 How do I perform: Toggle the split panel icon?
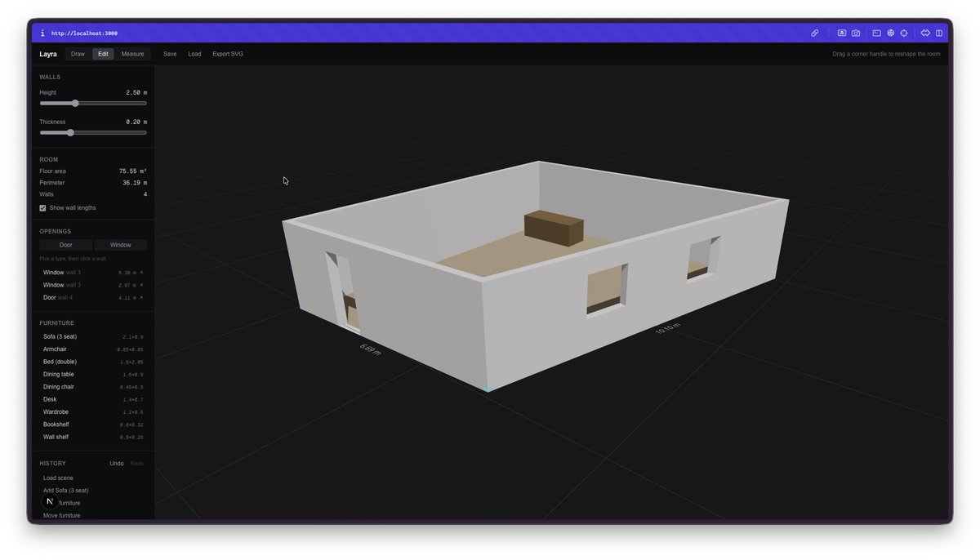coord(939,33)
